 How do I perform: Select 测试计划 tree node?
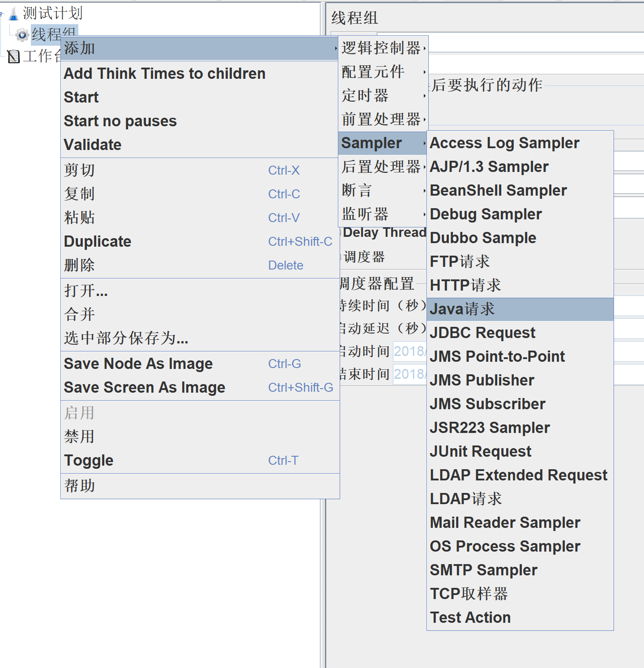52,13
